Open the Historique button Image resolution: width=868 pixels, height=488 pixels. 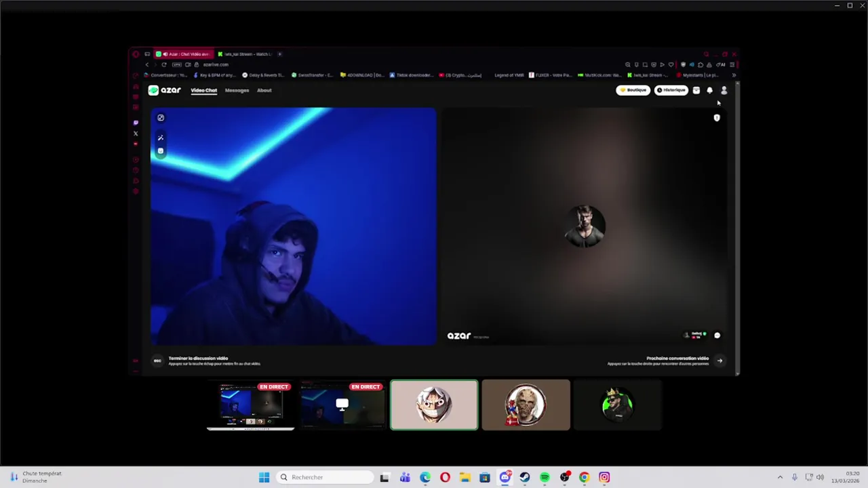pyautogui.click(x=671, y=90)
